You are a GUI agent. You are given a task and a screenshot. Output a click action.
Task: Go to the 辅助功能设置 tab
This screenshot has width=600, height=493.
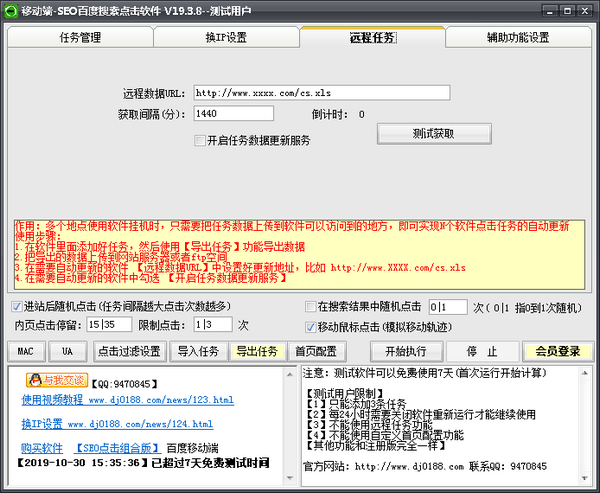coord(518,38)
